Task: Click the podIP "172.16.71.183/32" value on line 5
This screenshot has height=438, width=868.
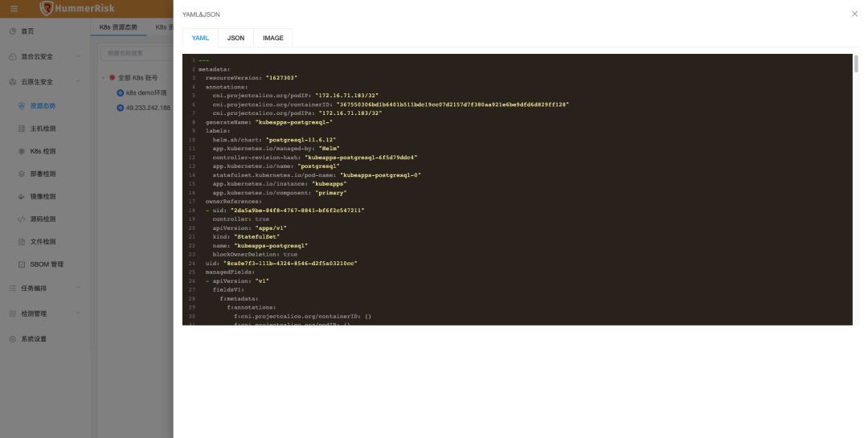Action: (346, 96)
